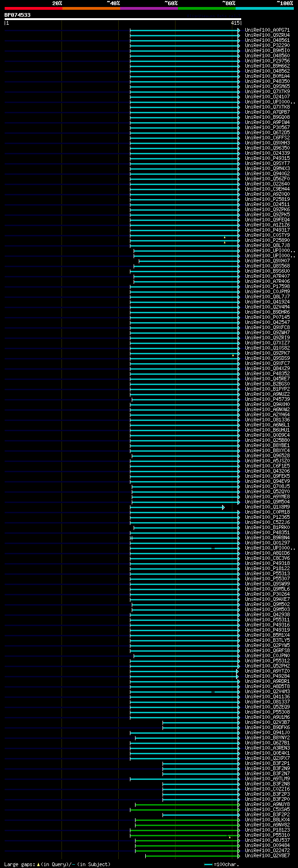Screen dimensions: 298x868
Task: Click the cyan ~100% identity legend segment
Action: pyautogui.click(x=264, y=8)
